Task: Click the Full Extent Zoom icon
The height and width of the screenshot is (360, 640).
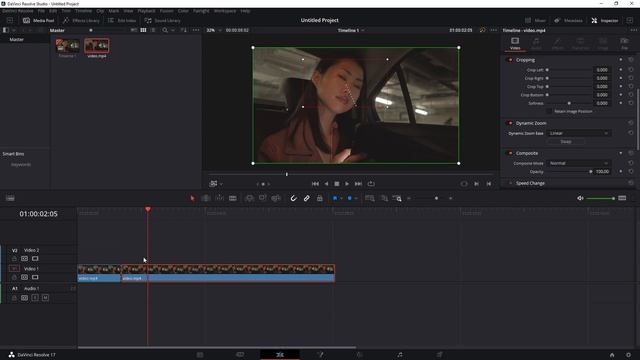Action: click(370, 198)
